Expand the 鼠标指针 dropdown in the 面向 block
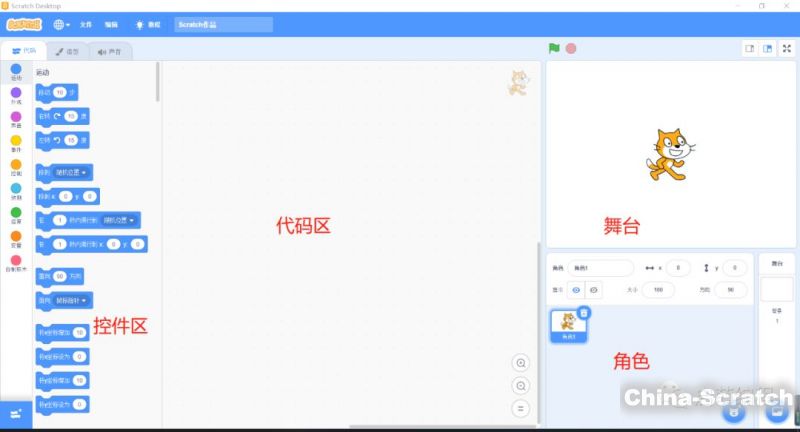This screenshot has width=800, height=432. 72,300
